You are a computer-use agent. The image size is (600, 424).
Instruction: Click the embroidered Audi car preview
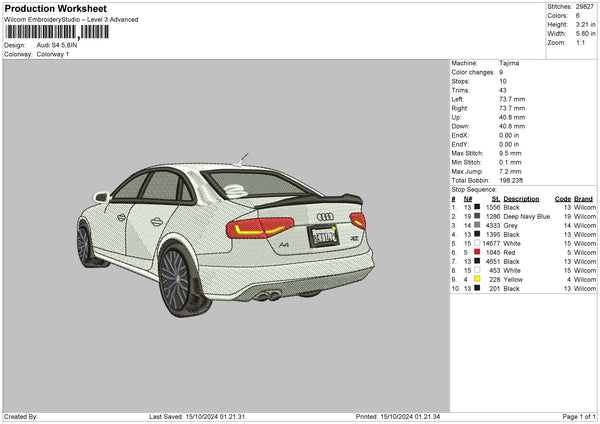coord(225,235)
